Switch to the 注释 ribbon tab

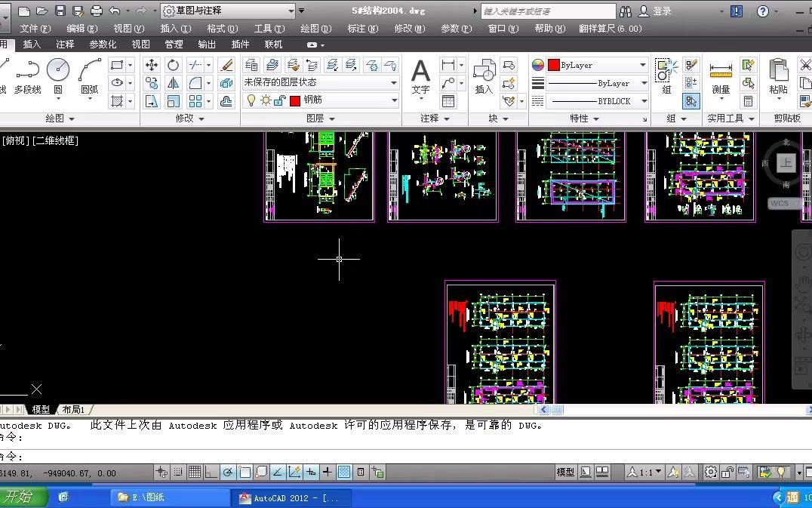[x=65, y=45]
